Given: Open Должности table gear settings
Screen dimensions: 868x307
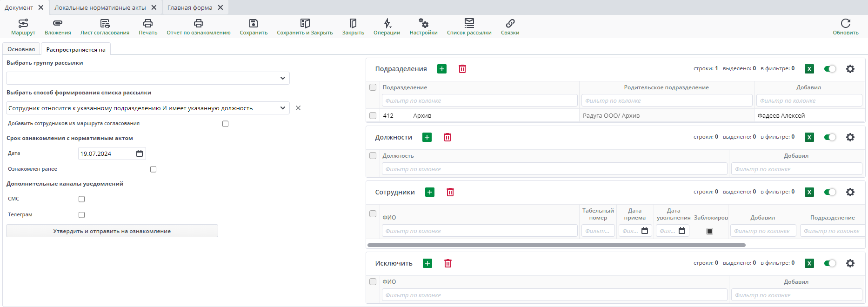Looking at the screenshot, I should (x=850, y=137).
